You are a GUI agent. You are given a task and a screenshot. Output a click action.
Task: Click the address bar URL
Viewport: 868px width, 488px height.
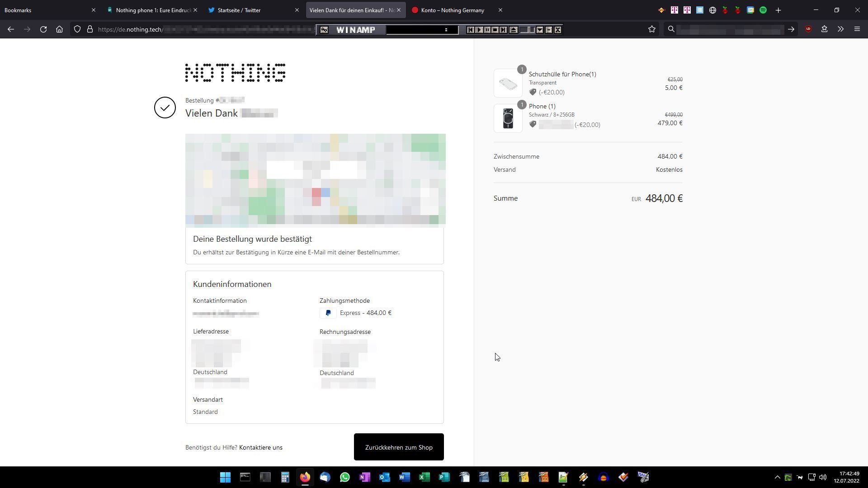pos(206,29)
